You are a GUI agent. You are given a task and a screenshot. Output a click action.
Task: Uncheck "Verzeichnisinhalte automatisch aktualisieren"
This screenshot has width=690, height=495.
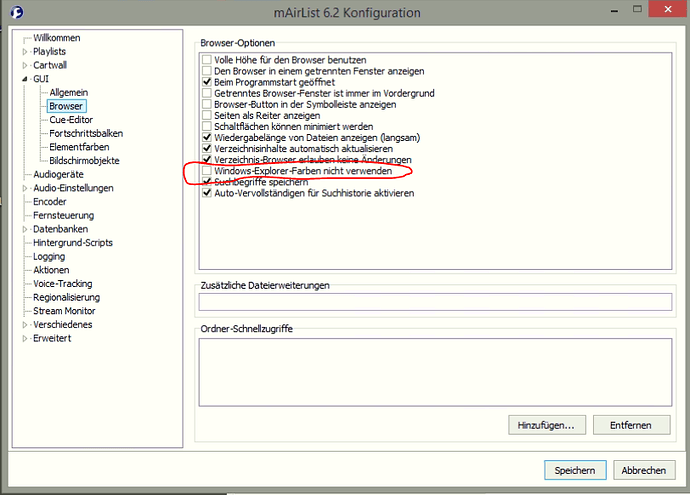(207, 148)
